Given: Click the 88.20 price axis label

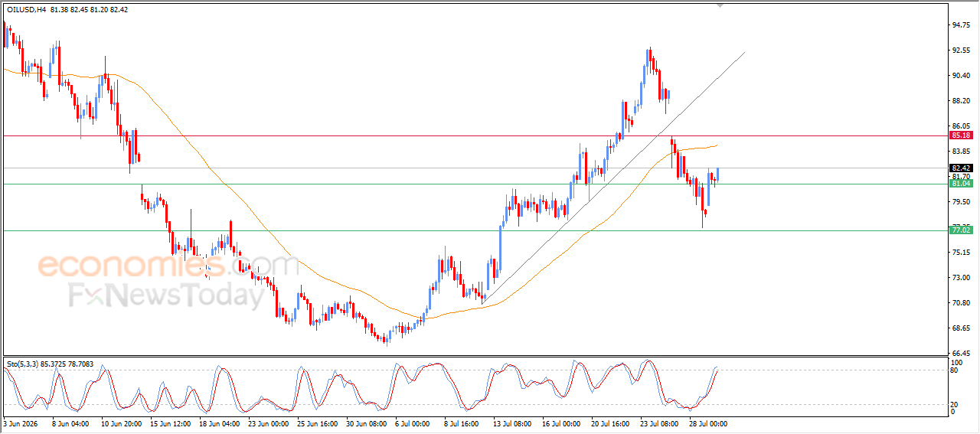Looking at the screenshot, I should pos(961,100).
